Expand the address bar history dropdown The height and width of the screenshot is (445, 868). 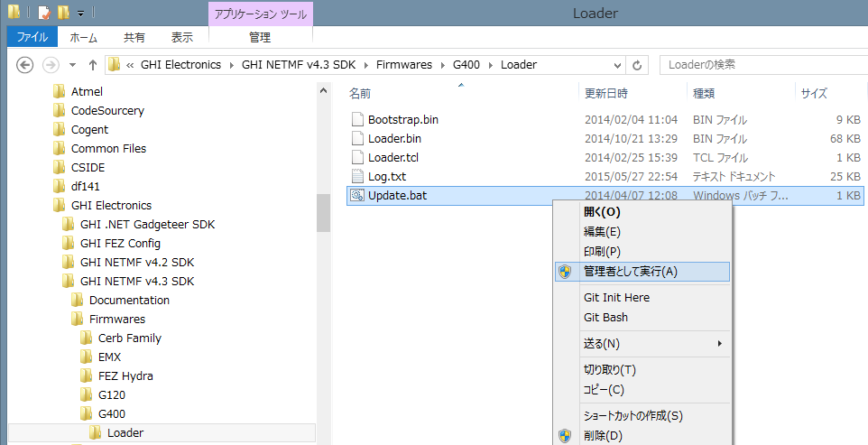616,65
